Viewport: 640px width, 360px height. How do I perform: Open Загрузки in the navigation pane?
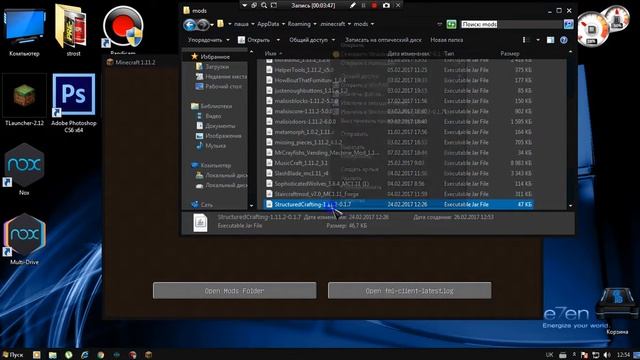tap(217, 67)
